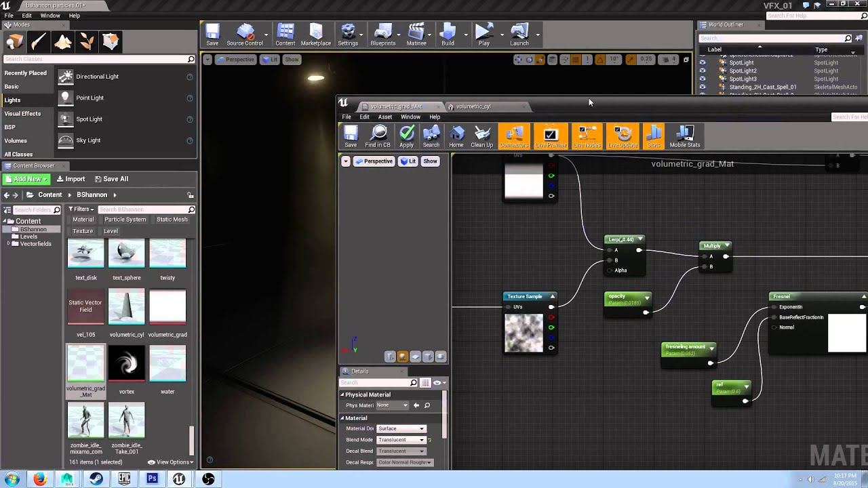The image size is (868, 488).
Task: Open View Options dropdown in Content Browser
Action: [x=170, y=462]
